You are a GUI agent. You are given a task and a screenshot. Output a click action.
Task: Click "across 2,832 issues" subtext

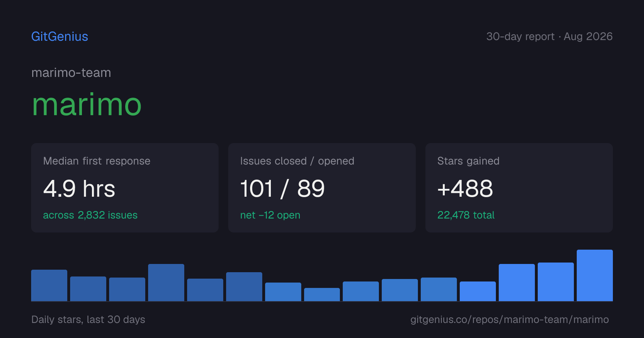[x=90, y=215]
